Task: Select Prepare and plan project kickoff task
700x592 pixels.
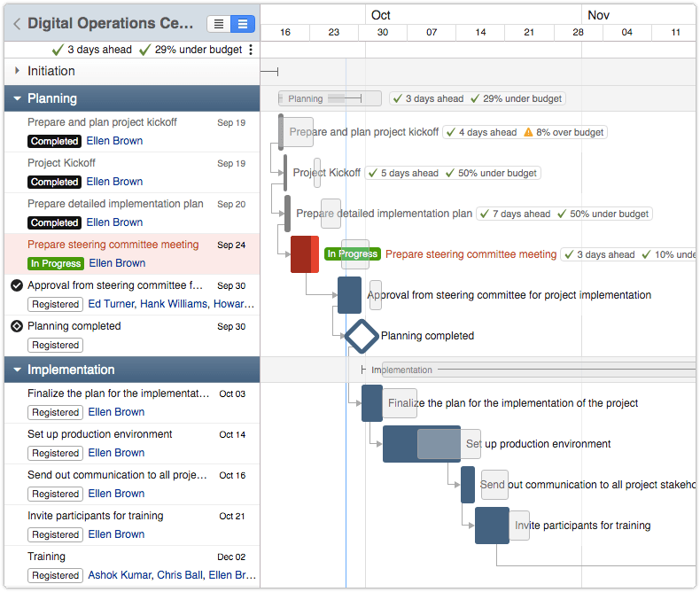Action: [x=132, y=132]
